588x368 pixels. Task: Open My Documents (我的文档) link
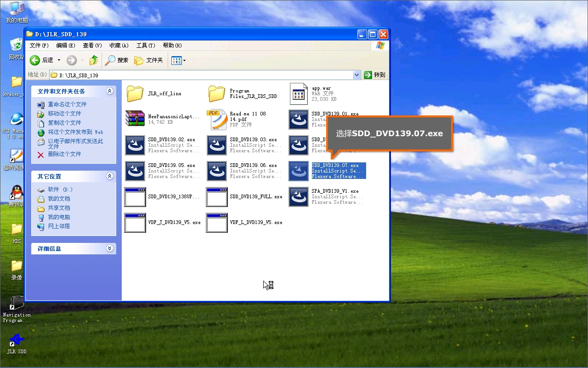(59, 199)
